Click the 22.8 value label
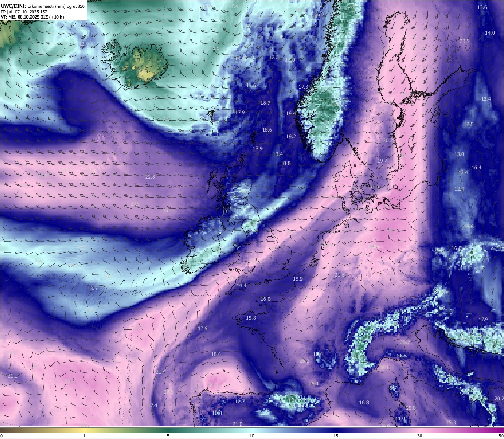Viewport: 504px width, 439px height. (x=150, y=177)
